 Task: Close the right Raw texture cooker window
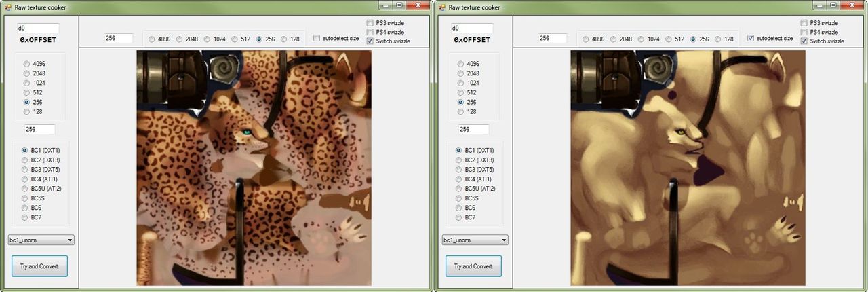pyautogui.click(x=852, y=5)
